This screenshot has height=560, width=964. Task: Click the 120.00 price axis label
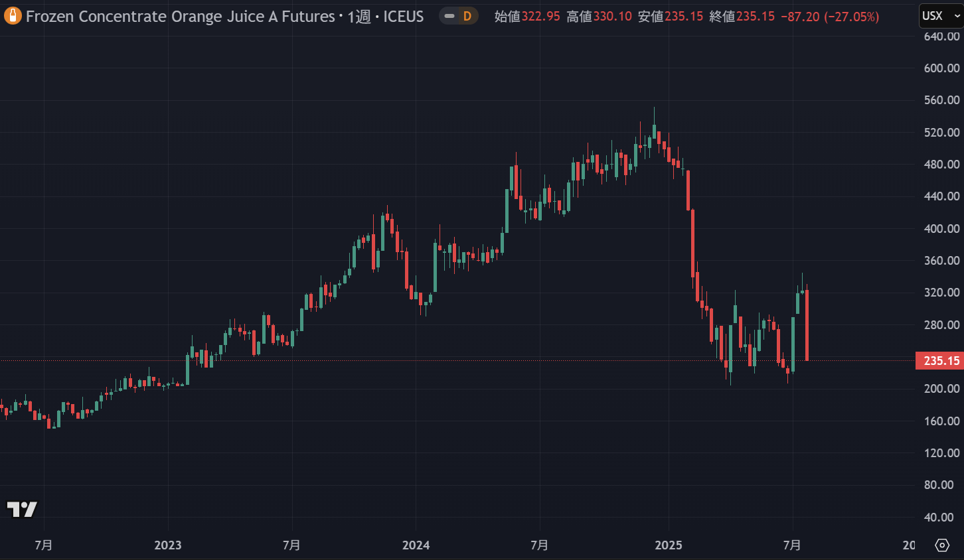[x=941, y=453]
